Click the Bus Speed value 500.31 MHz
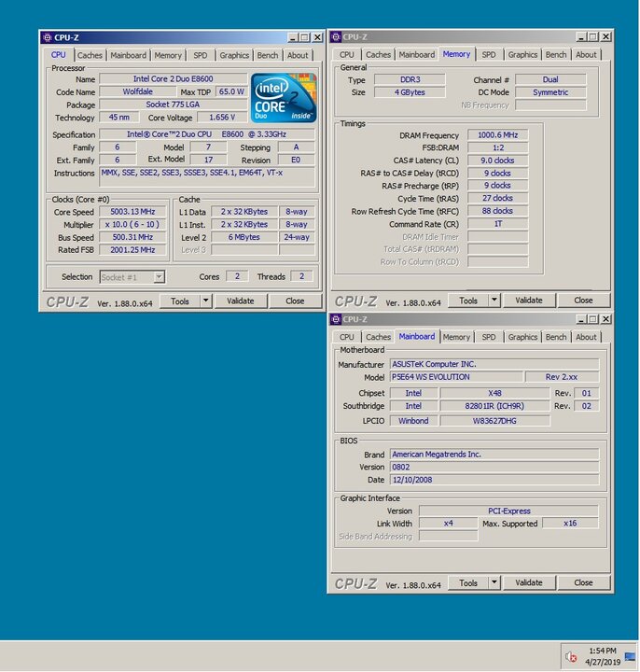640x672 pixels. [132, 237]
